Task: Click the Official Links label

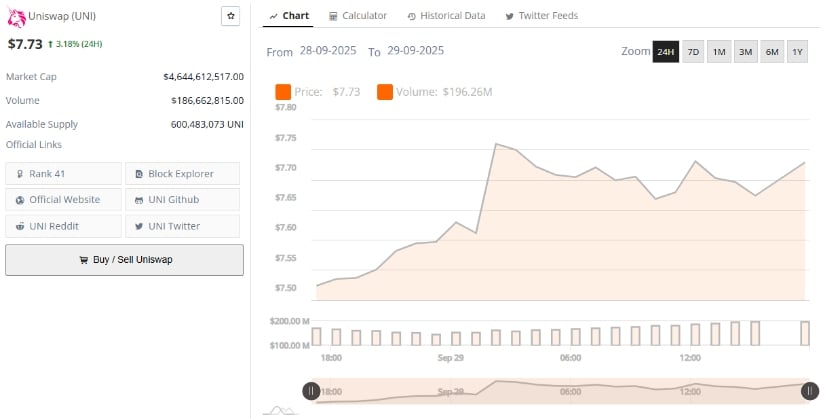Action: (x=34, y=144)
